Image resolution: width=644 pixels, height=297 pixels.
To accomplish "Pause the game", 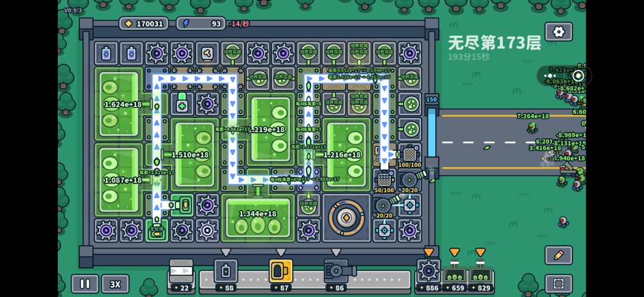I will click(85, 284).
